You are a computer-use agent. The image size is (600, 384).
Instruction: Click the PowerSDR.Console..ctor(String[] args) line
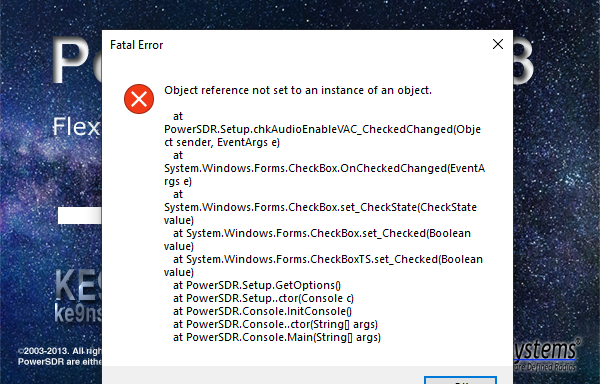pyautogui.click(x=275, y=324)
